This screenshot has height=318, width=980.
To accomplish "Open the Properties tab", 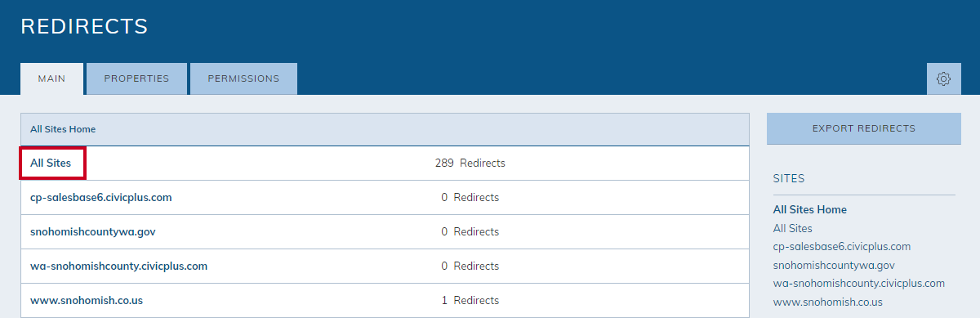I will coord(136,79).
